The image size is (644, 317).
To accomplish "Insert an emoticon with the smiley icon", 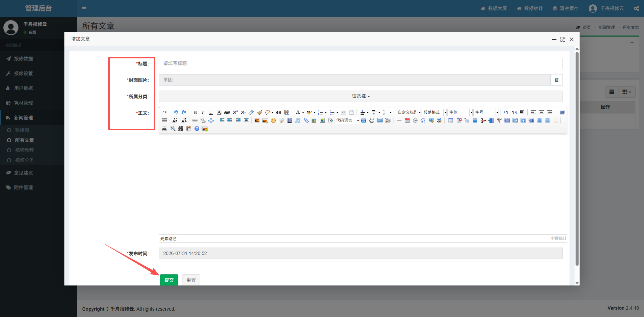I will (273, 120).
